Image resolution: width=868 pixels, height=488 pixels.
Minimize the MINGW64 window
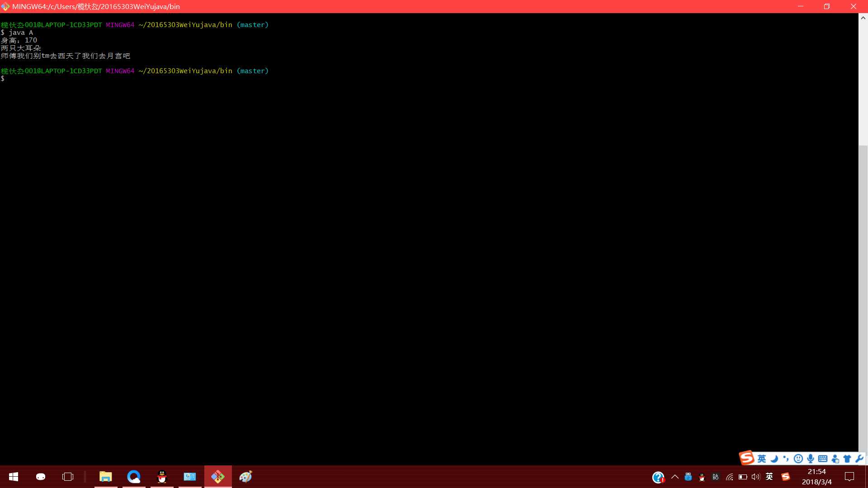coord(801,6)
